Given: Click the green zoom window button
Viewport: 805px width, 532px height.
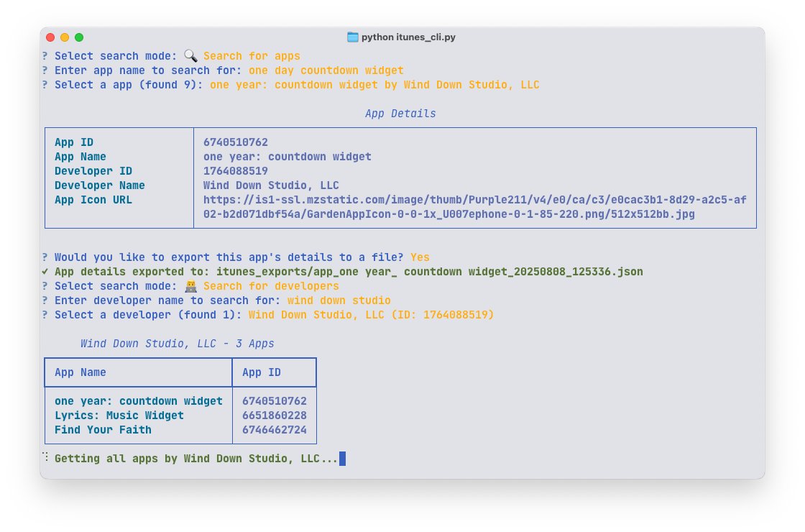Looking at the screenshot, I should pos(79,37).
